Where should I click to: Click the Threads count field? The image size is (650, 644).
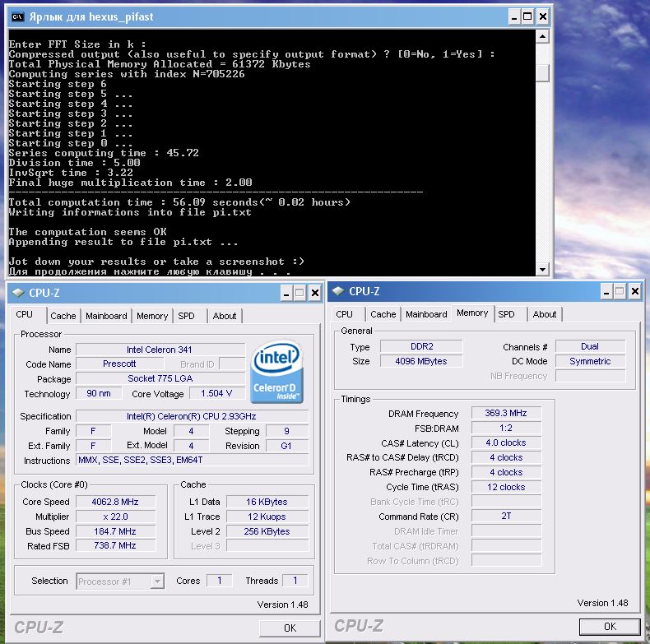pos(295,581)
